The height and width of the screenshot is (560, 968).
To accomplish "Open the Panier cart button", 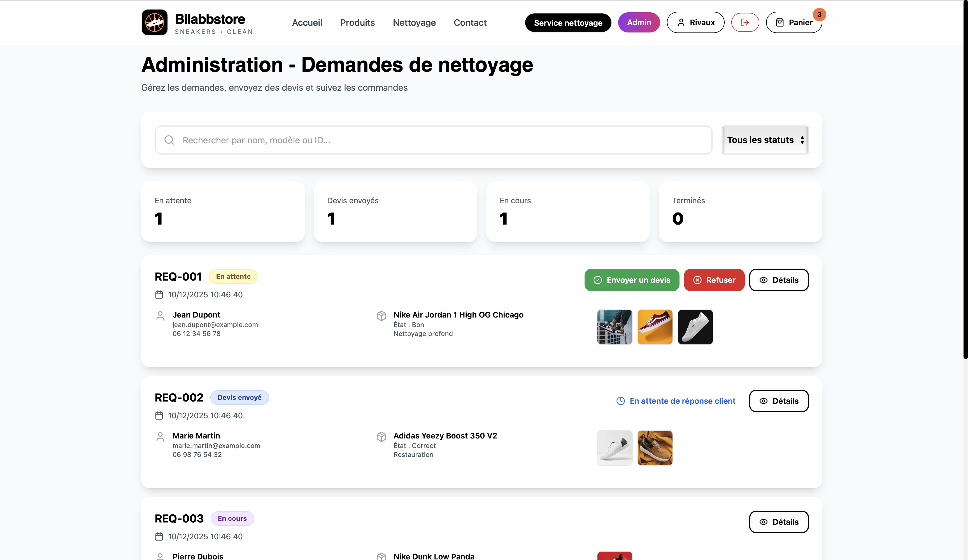I will tap(794, 22).
